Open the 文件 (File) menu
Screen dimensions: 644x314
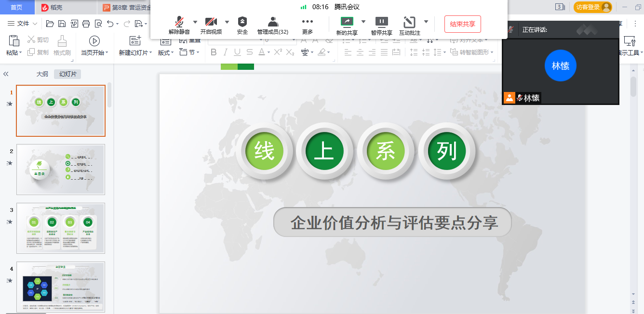[23, 24]
